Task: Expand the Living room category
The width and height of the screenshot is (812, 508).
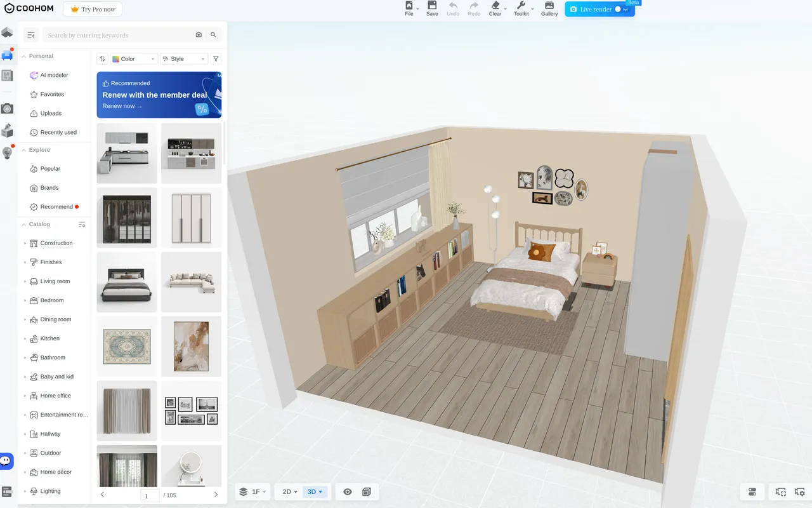Action: click(25, 281)
